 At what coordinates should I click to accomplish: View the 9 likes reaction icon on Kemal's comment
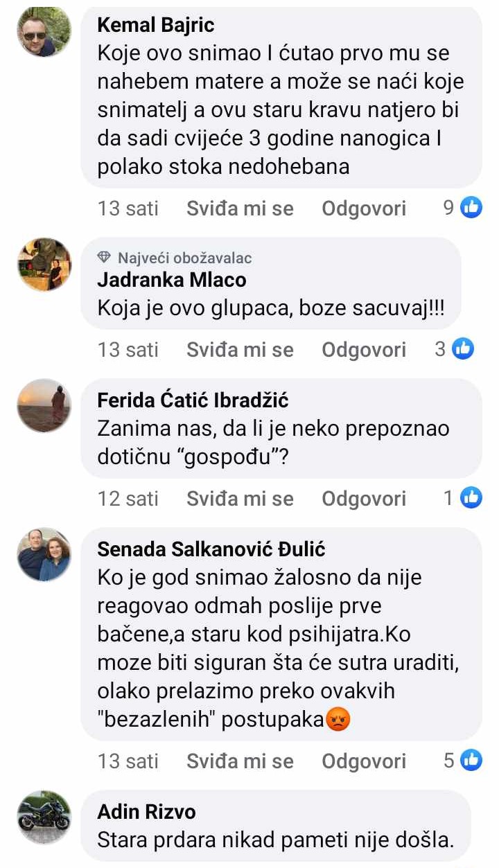(471, 207)
